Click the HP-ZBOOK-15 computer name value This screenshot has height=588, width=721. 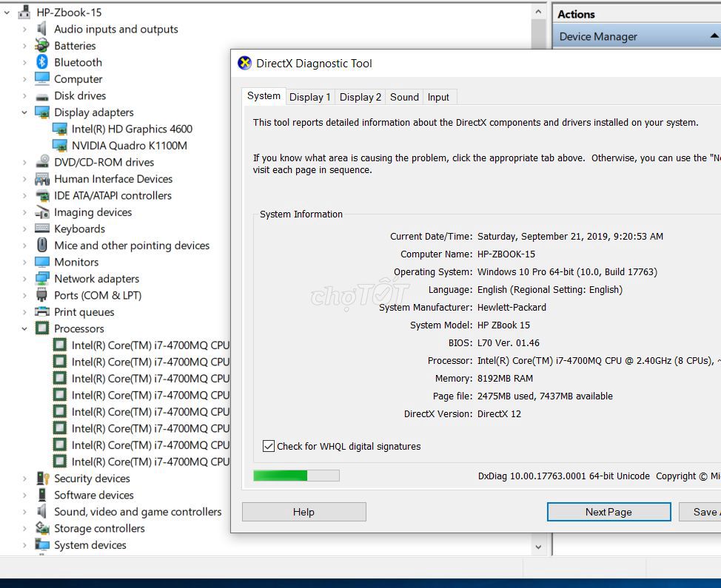(506, 254)
